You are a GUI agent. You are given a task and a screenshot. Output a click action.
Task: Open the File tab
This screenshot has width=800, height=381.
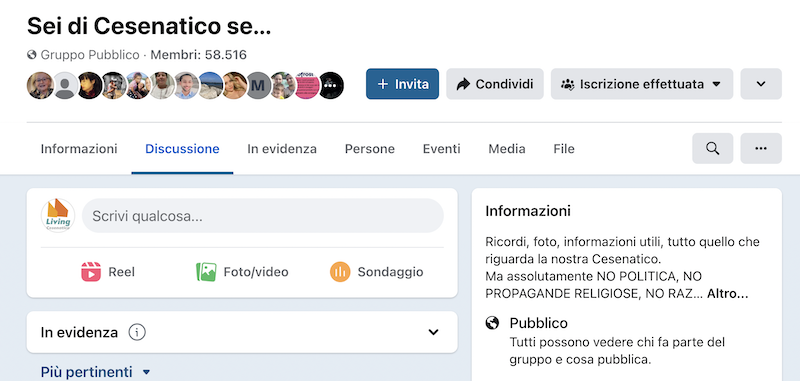pos(564,149)
